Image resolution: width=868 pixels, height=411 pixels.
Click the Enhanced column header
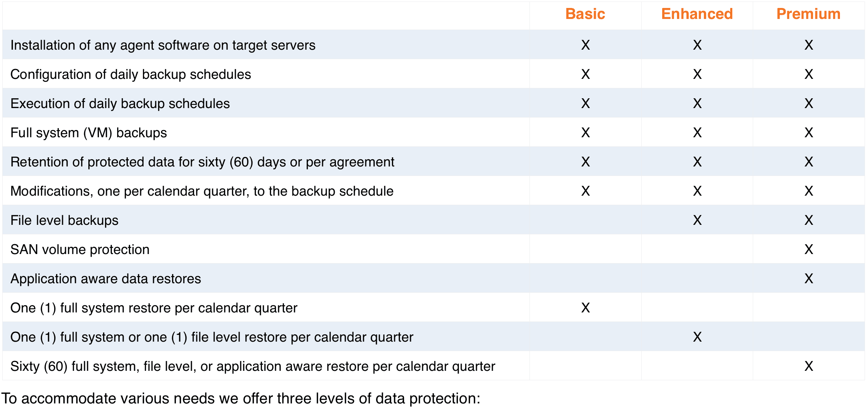click(x=697, y=14)
